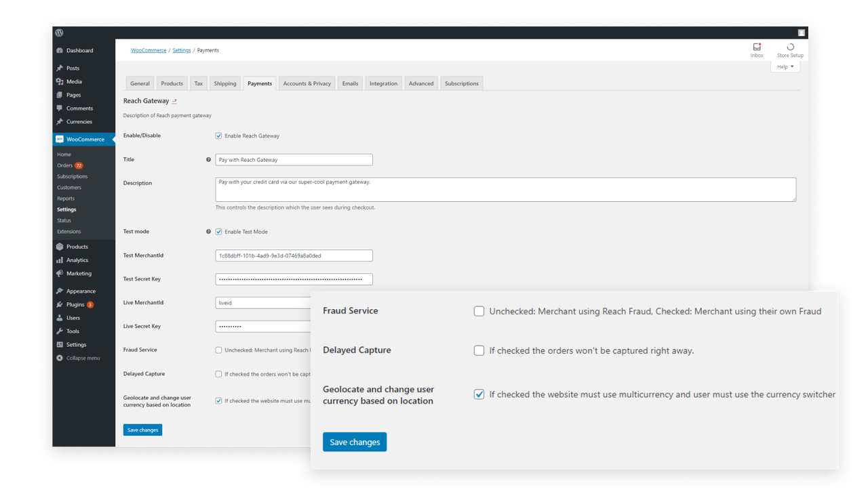Open the Inbox icon

coord(757,47)
